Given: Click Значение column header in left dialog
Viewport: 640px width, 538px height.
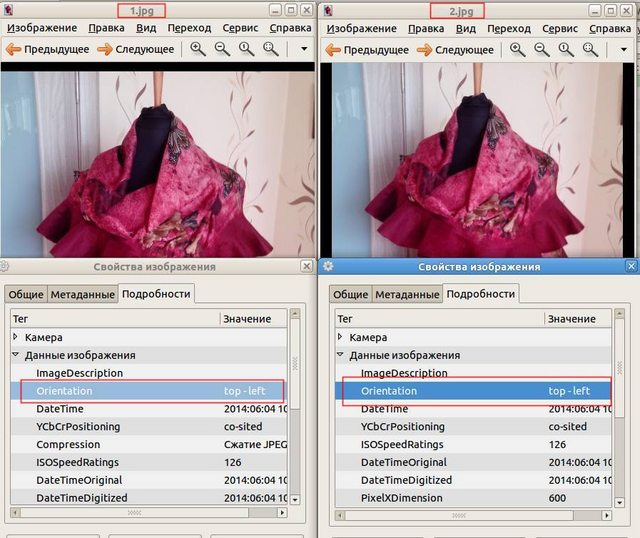Looking at the screenshot, I should coord(253,318).
